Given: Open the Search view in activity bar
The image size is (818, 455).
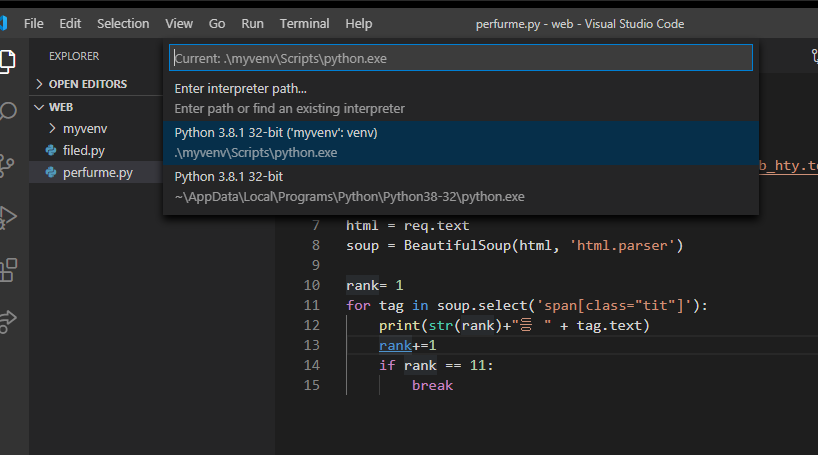Looking at the screenshot, I should point(8,111).
